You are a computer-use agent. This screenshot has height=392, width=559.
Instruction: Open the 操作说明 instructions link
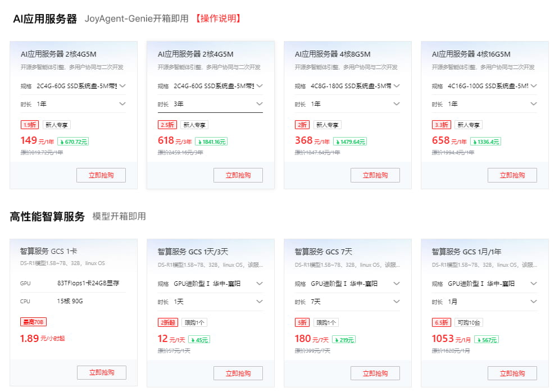click(x=219, y=19)
